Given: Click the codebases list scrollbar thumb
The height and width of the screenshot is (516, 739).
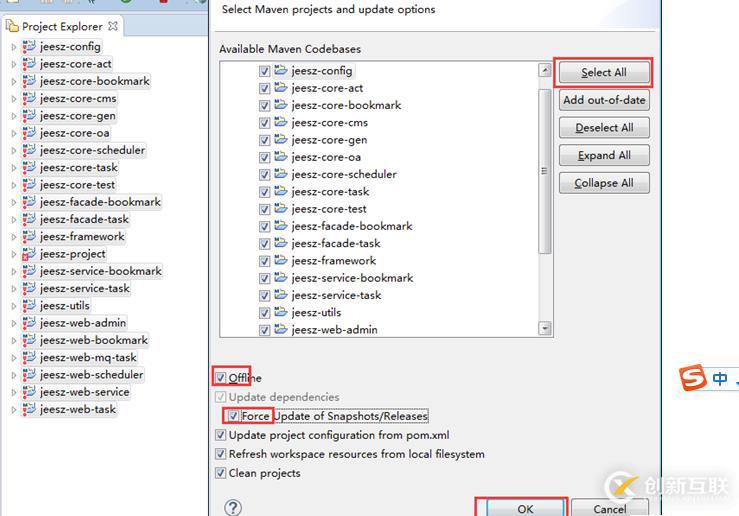Looking at the screenshot, I should coord(545,172).
